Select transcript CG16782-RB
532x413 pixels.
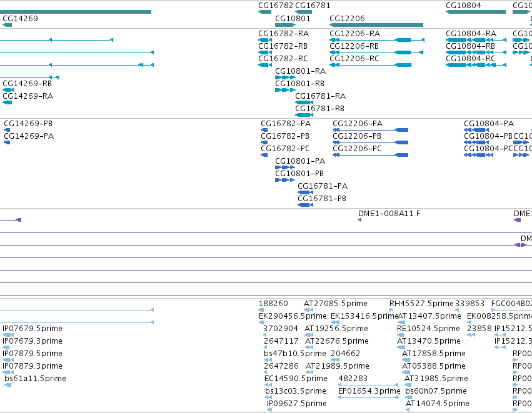coord(283,46)
